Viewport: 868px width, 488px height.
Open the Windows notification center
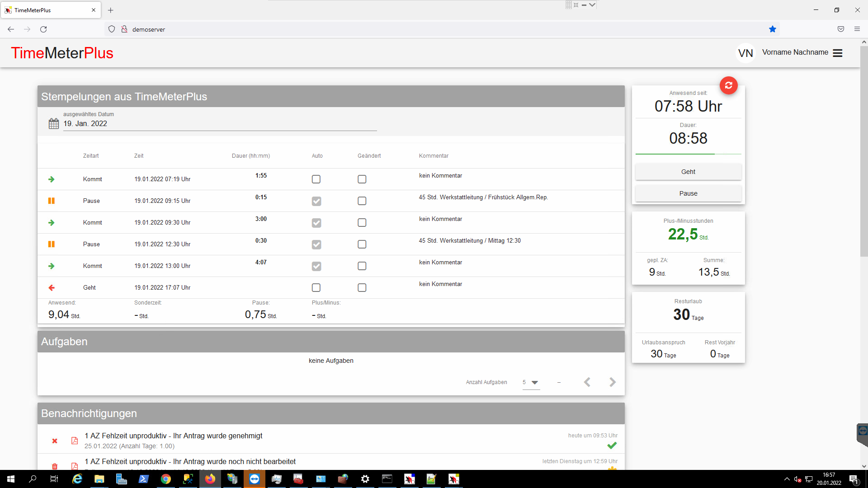click(854, 479)
